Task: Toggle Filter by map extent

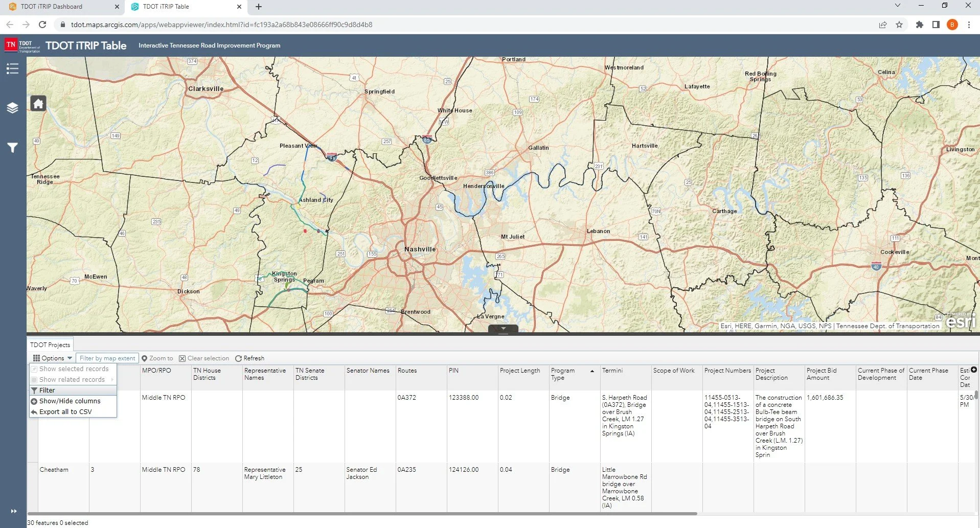Action: click(107, 358)
